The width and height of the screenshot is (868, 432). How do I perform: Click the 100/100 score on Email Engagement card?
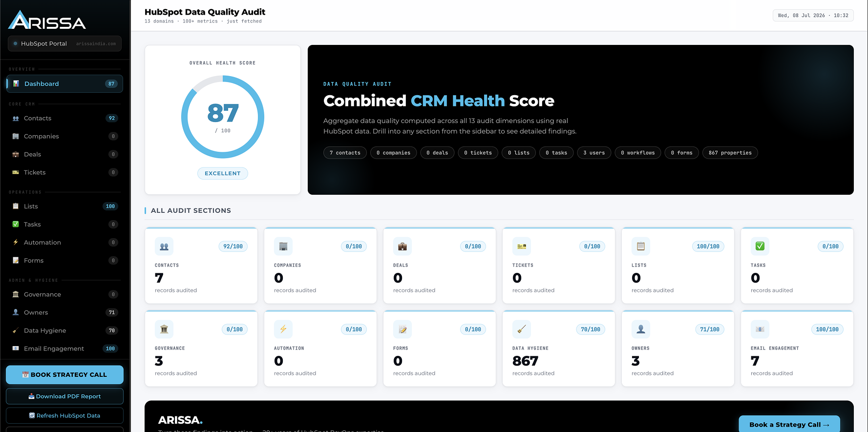[x=827, y=329]
